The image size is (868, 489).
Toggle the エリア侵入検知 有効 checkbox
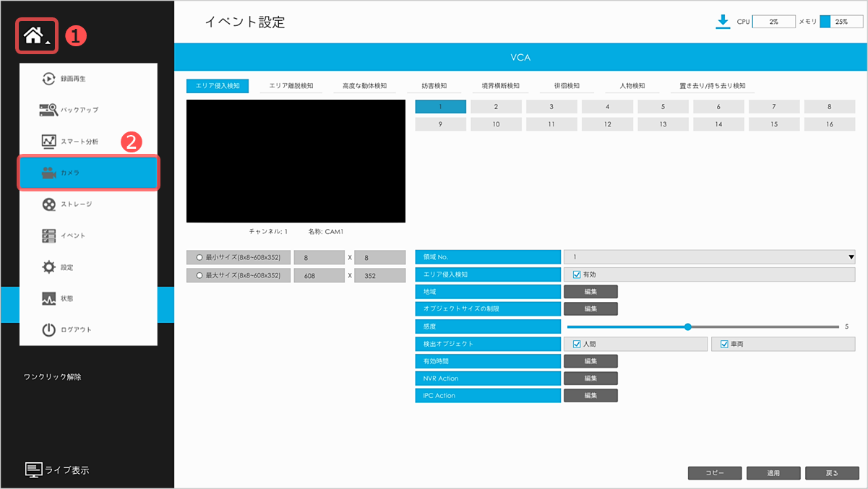click(577, 274)
